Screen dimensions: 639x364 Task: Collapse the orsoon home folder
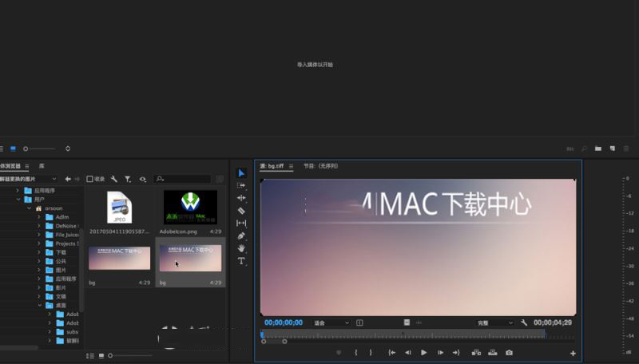click(x=29, y=208)
